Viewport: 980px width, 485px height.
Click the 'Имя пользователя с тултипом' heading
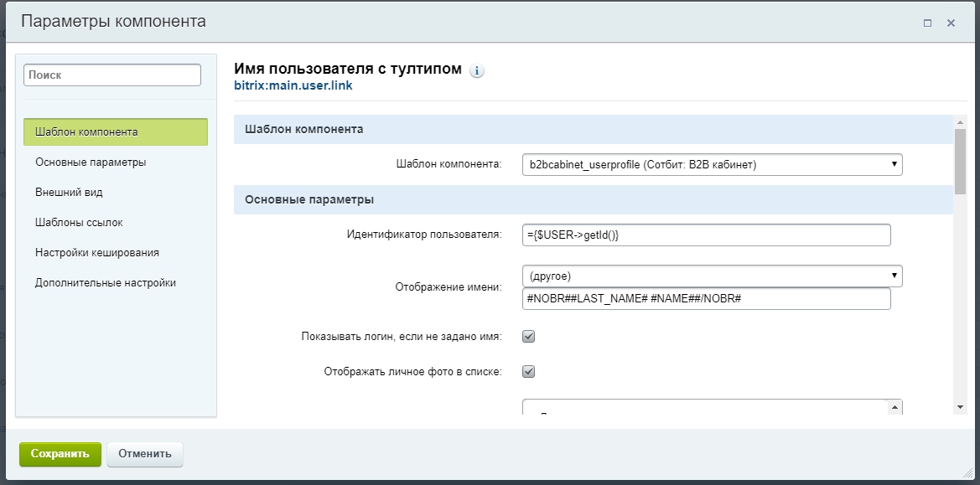(348, 69)
